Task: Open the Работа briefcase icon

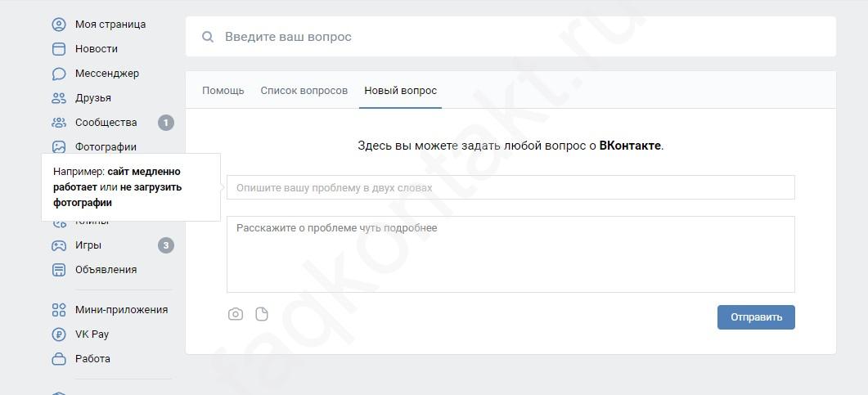Action: 59,359
